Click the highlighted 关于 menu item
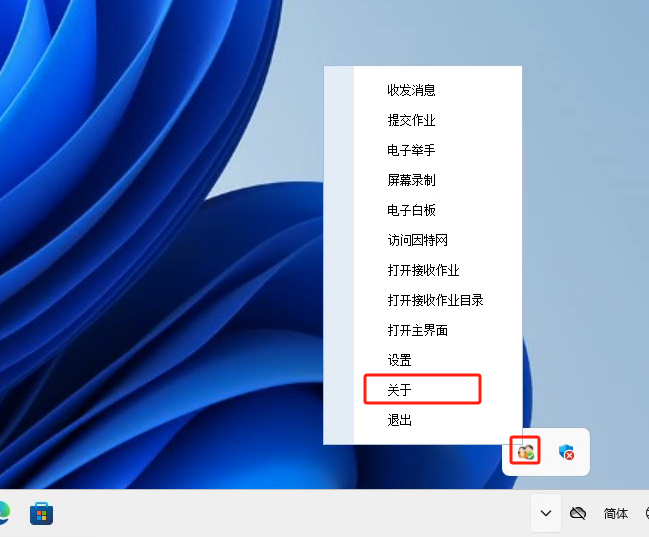 tap(399, 389)
